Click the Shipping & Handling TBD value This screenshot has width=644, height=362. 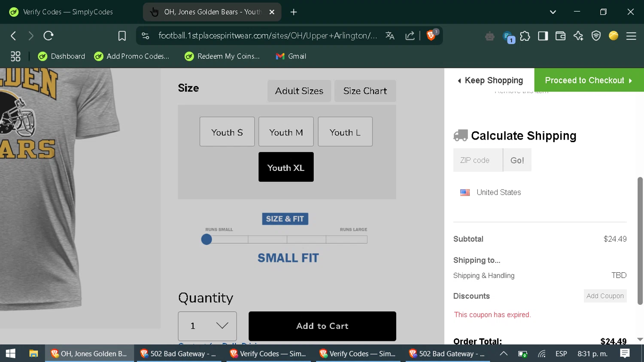tap(619, 275)
